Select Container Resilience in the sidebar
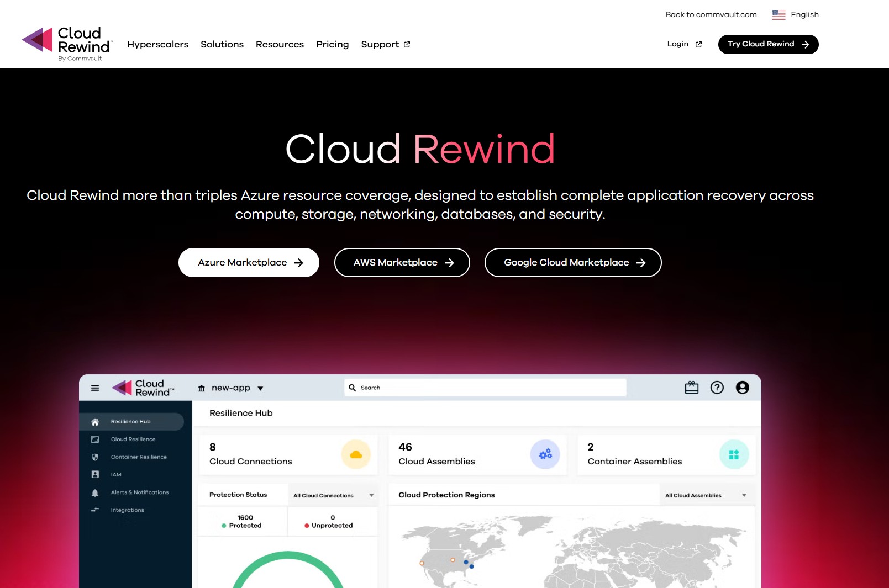The height and width of the screenshot is (588, 889). click(132, 457)
